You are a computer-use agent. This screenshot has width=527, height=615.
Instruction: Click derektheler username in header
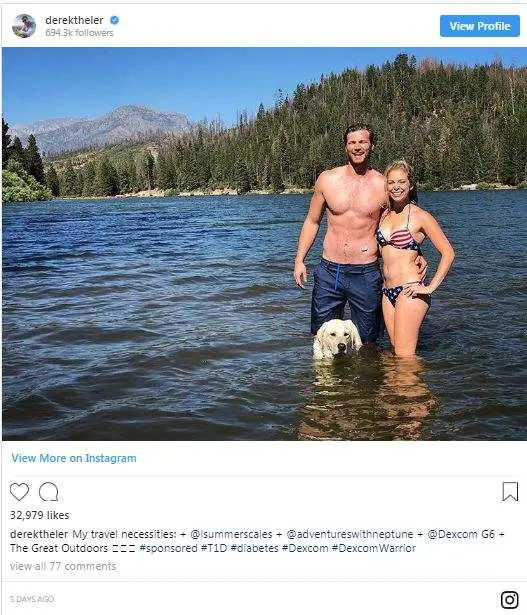click(75, 20)
